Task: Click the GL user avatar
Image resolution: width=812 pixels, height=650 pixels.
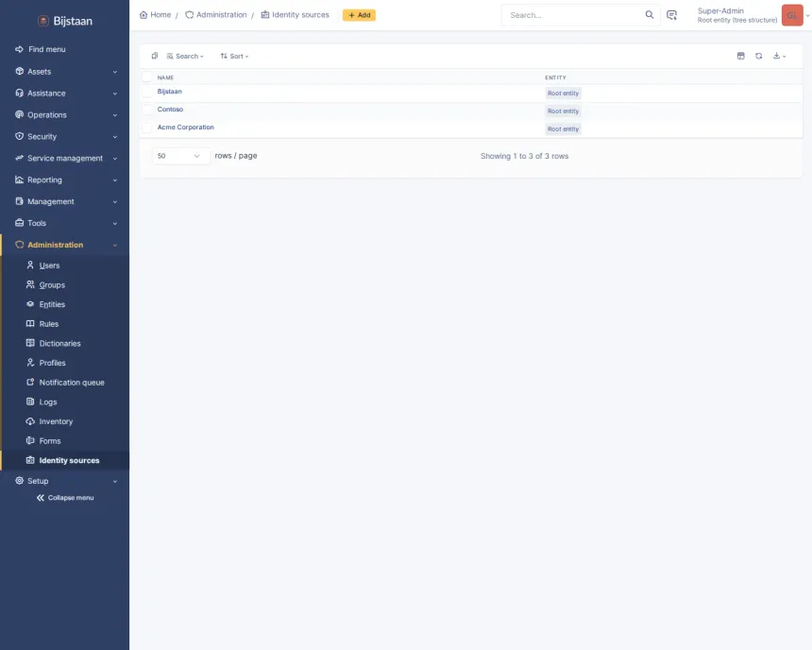Action: coord(792,15)
